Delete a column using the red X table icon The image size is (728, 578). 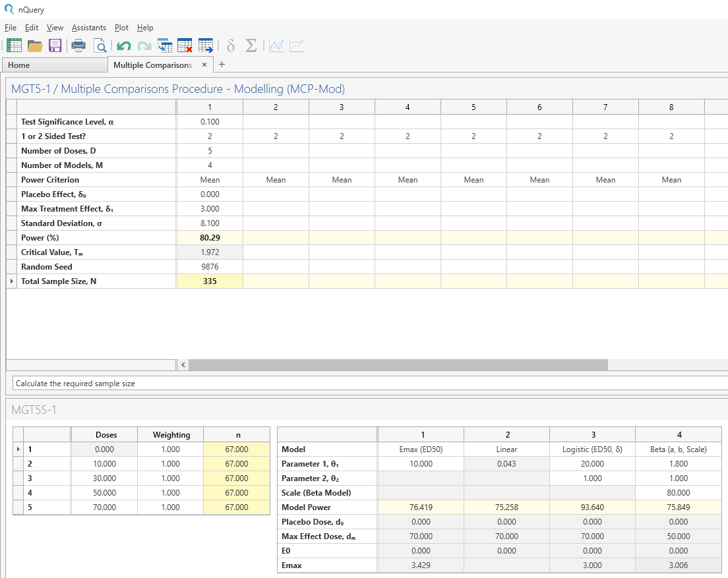pos(185,45)
